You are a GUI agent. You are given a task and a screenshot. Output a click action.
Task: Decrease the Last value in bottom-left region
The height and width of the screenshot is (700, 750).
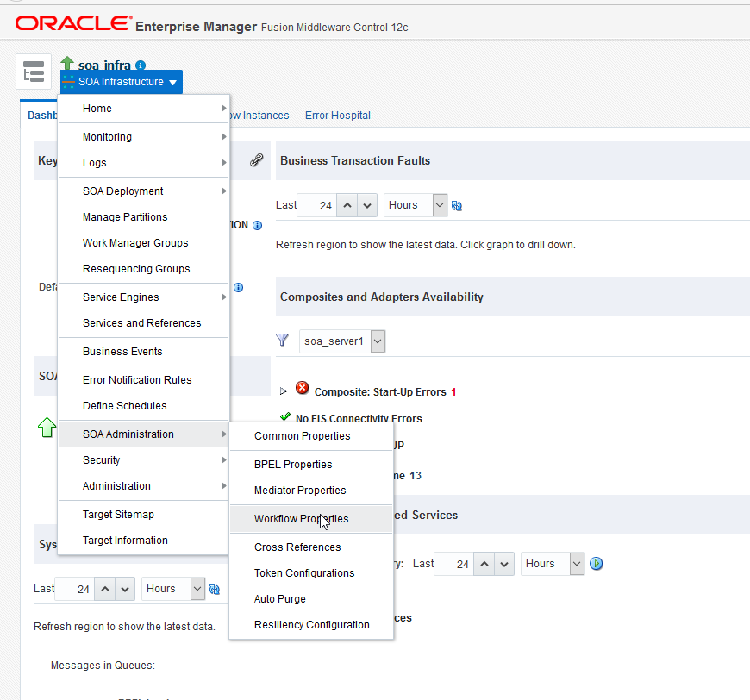125,589
